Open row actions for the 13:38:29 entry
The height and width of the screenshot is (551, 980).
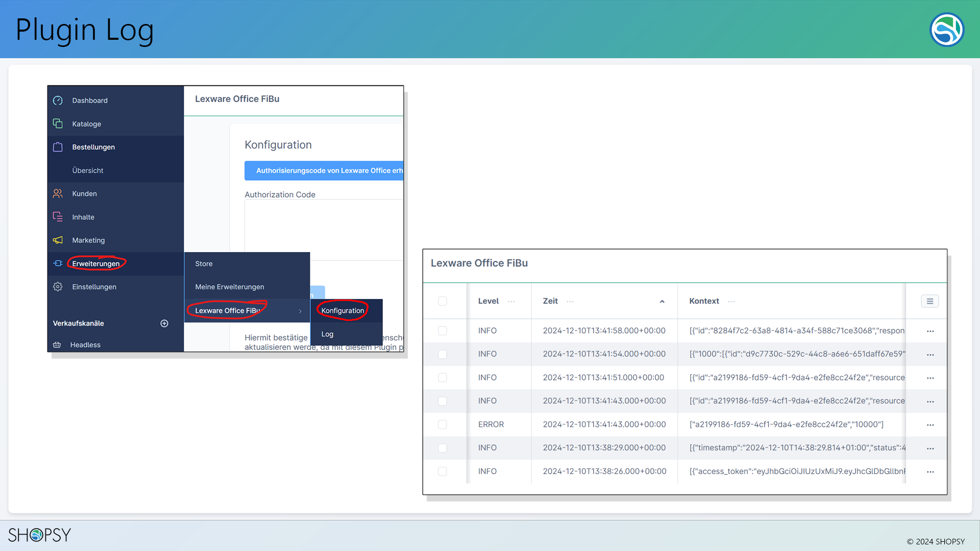pyautogui.click(x=930, y=448)
